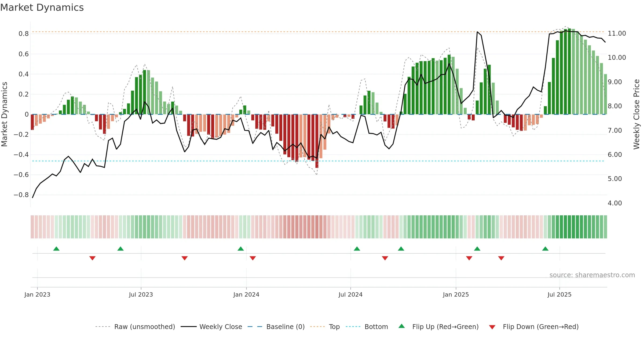
Task: Select the Flip Down triangle in September 2024
Action: [x=385, y=258]
